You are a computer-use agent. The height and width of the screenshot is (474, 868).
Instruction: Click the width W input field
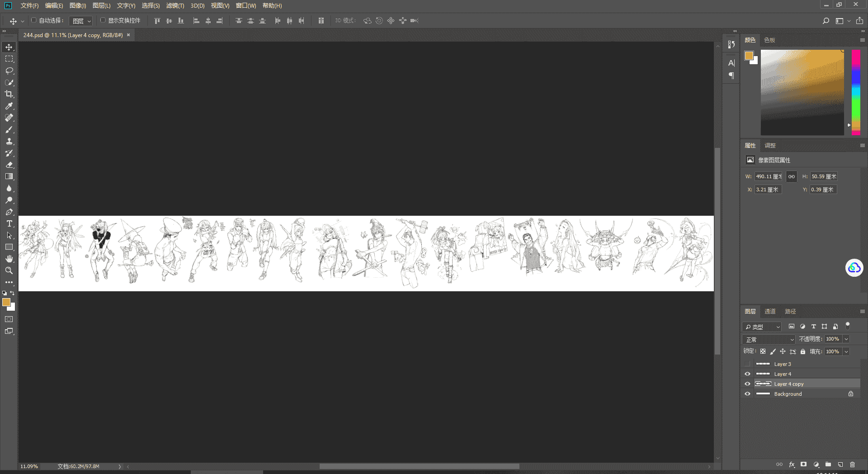click(x=768, y=177)
